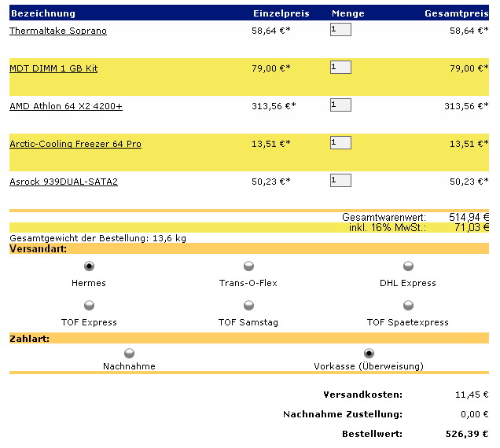Select TOF Express shipping radio button
The height and width of the screenshot is (448, 500).
89,306
